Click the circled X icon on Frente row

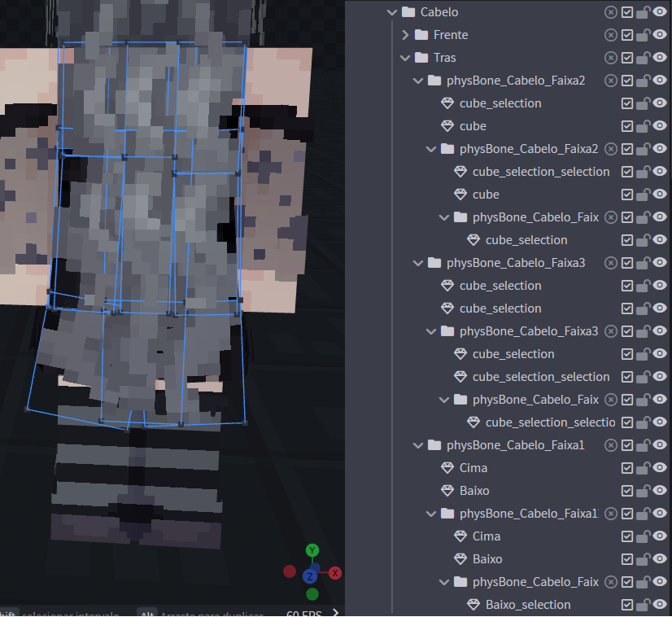pos(611,35)
